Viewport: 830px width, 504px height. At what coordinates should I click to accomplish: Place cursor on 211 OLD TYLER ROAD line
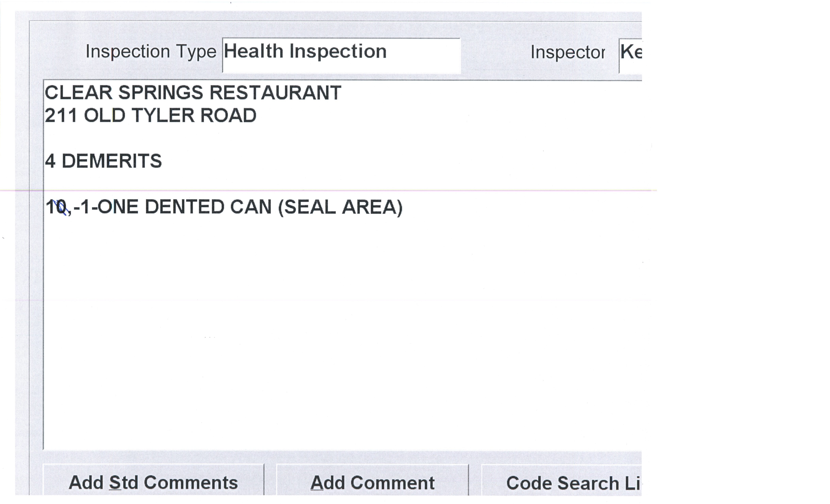pos(150,116)
